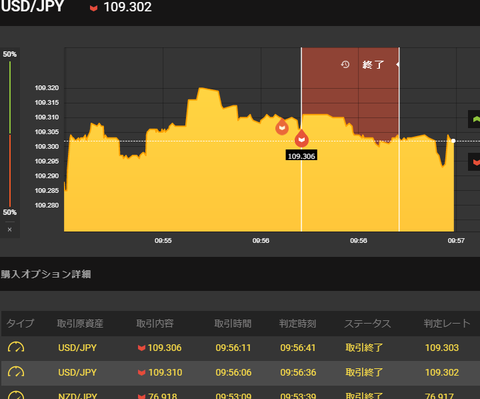
Task: Click 取引終了 status in 109.303 row
Action: [364, 348]
